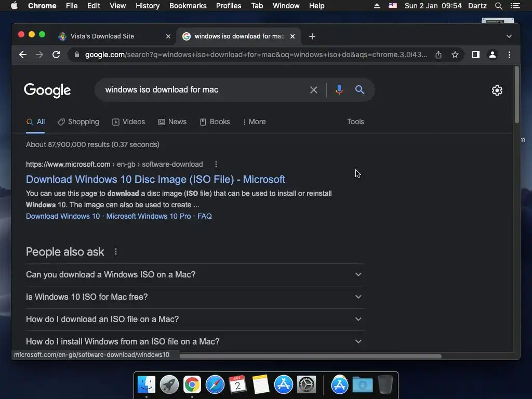Open the Chrome side panel
The height and width of the screenshot is (399, 532).
click(476, 55)
